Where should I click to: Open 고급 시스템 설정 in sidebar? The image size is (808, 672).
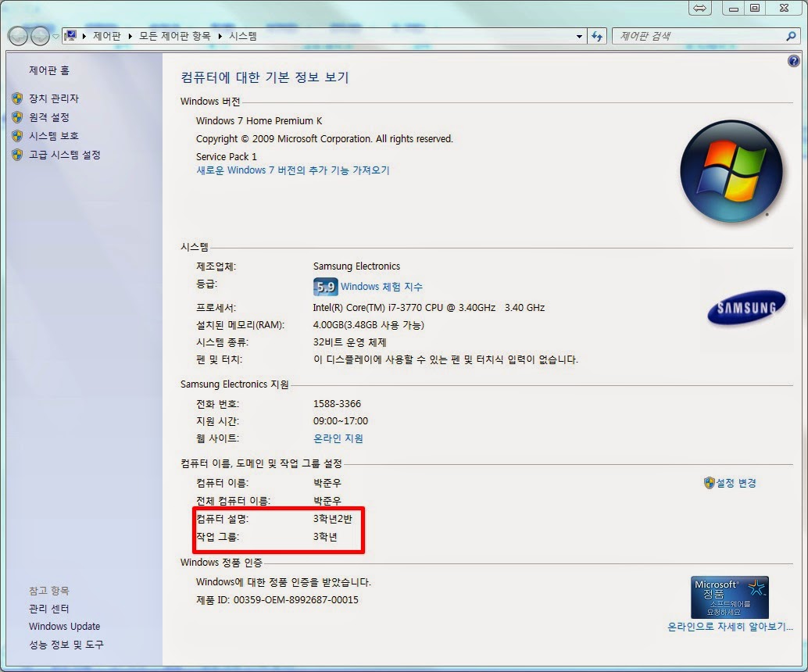64,155
